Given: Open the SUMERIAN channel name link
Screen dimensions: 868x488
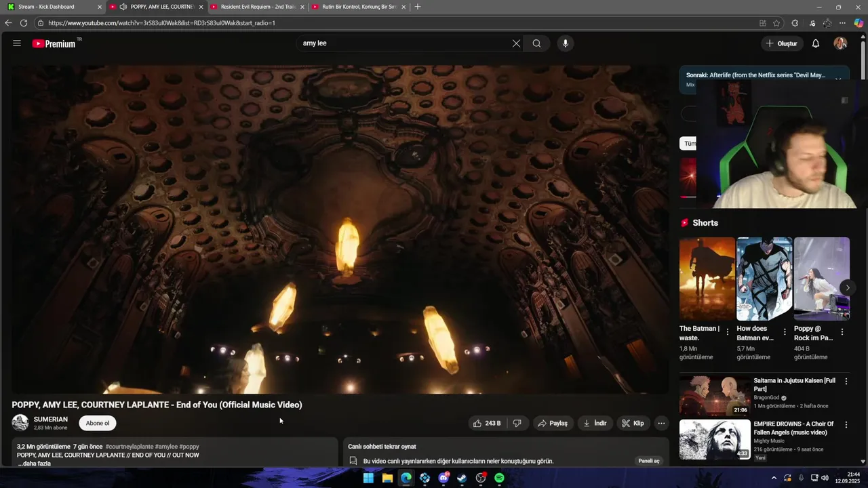Looking at the screenshot, I should (x=51, y=420).
